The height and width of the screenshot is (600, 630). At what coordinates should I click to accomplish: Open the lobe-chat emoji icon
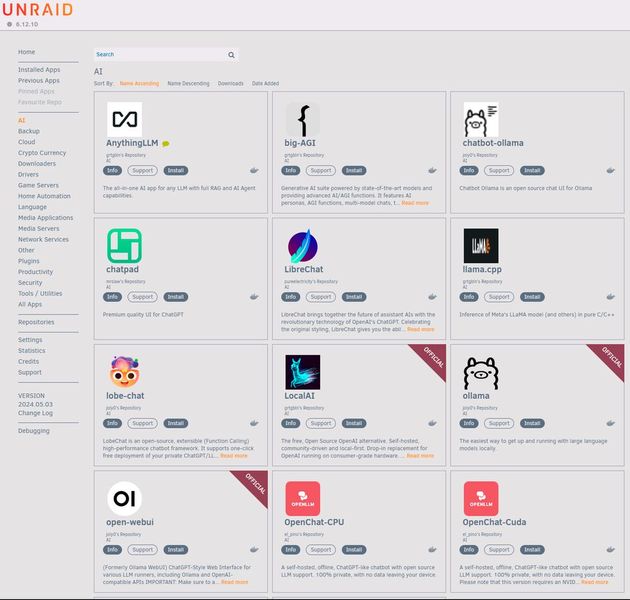click(x=125, y=372)
